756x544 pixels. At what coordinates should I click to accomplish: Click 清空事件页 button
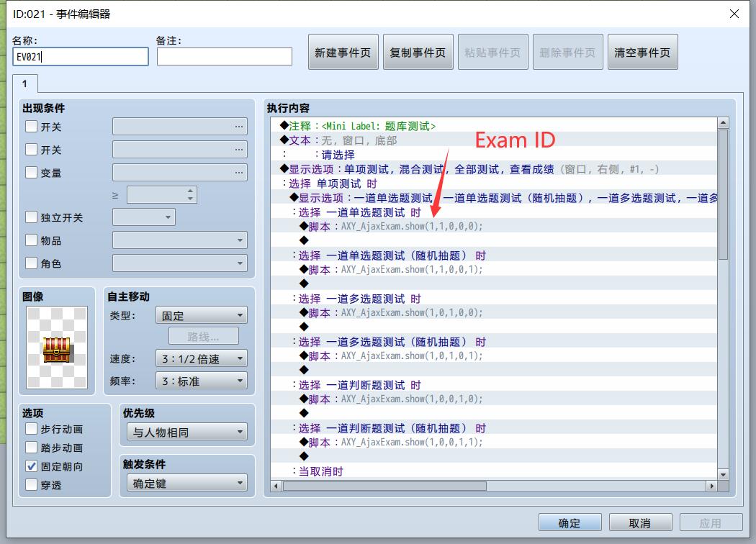coord(643,52)
